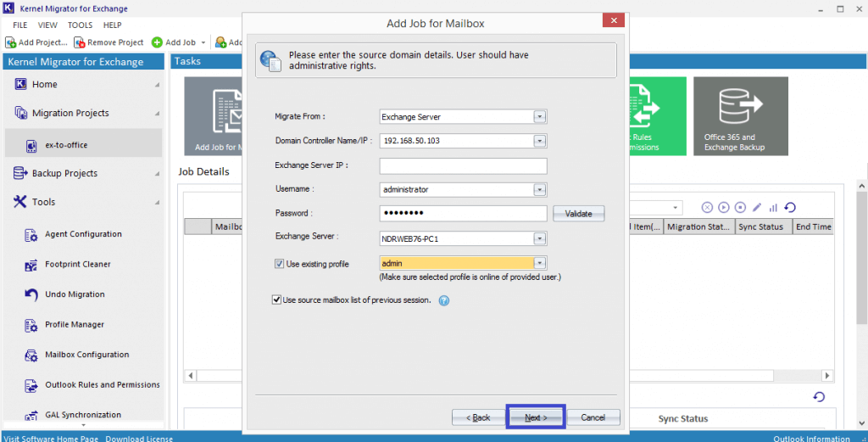Click the Add Project toolbar icon

(10, 42)
